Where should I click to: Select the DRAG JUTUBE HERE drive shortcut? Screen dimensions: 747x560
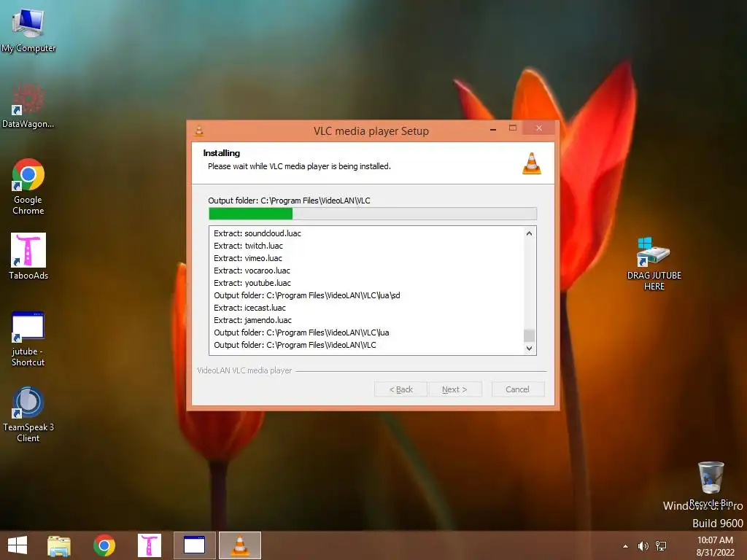tap(654, 263)
